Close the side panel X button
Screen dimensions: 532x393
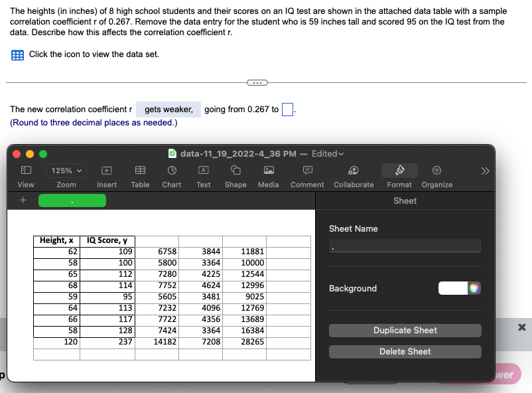pos(522,327)
